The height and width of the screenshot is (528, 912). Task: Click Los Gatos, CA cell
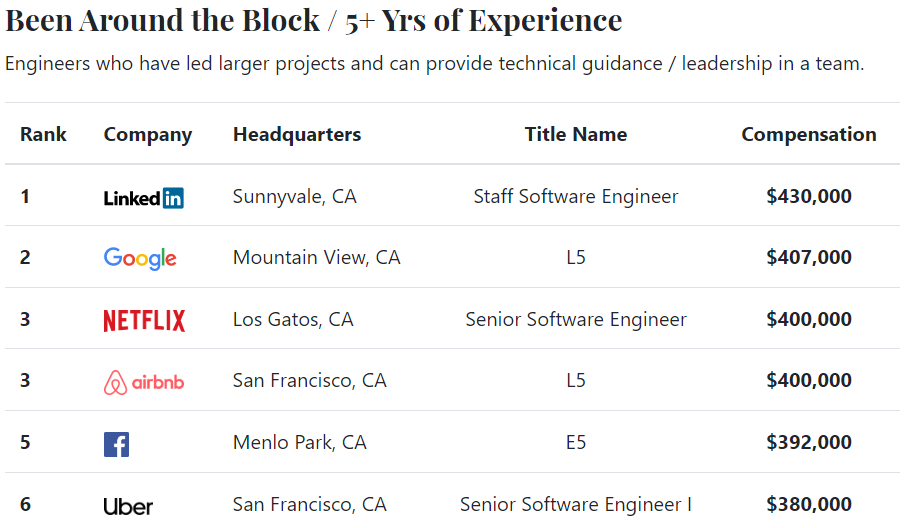pos(293,319)
